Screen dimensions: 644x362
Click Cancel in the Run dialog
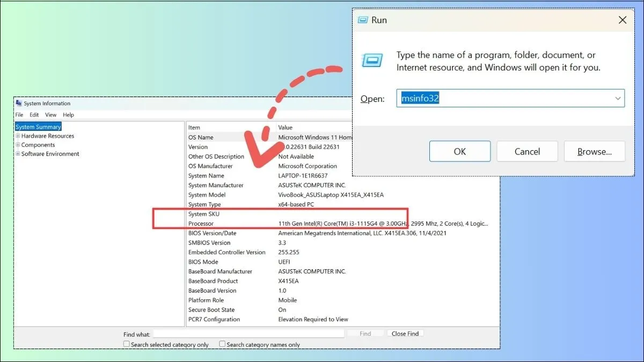pyautogui.click(x=527, y=152)
